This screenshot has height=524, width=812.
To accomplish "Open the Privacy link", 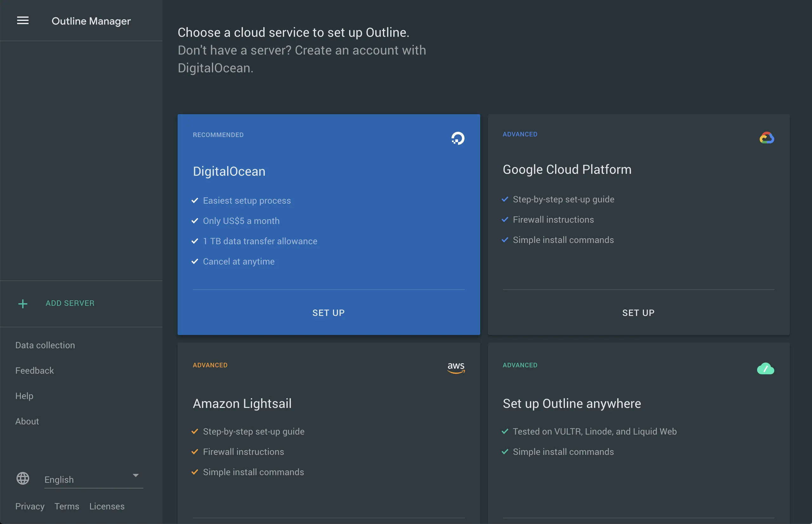I will click(30, 506).
